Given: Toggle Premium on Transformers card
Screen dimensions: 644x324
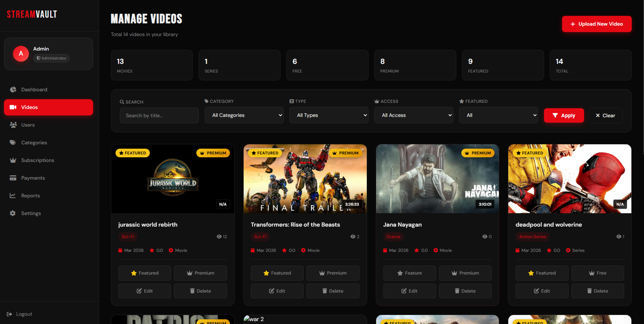Looking at the screenshot, I should click(x=332, y=273).
